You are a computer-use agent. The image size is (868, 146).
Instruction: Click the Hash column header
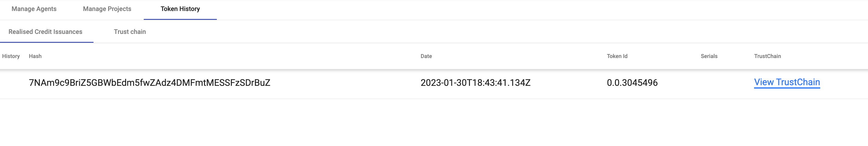[35, 56]
